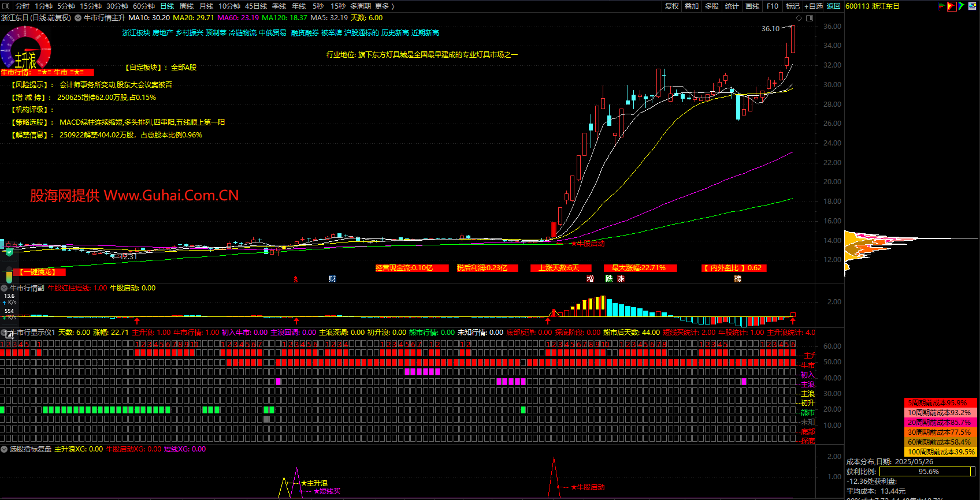980x500 pixels.
Task: Click the 获利比例 95.6% progress bar
Action: pyautogui.click(x=927, y=472)
